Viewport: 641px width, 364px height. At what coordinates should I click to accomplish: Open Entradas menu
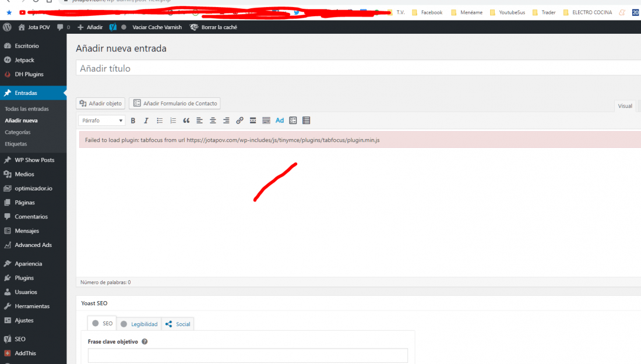pos(33,93)
